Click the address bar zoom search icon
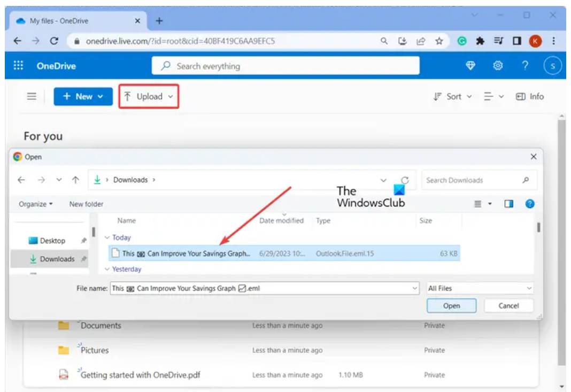 pos(384,41)
